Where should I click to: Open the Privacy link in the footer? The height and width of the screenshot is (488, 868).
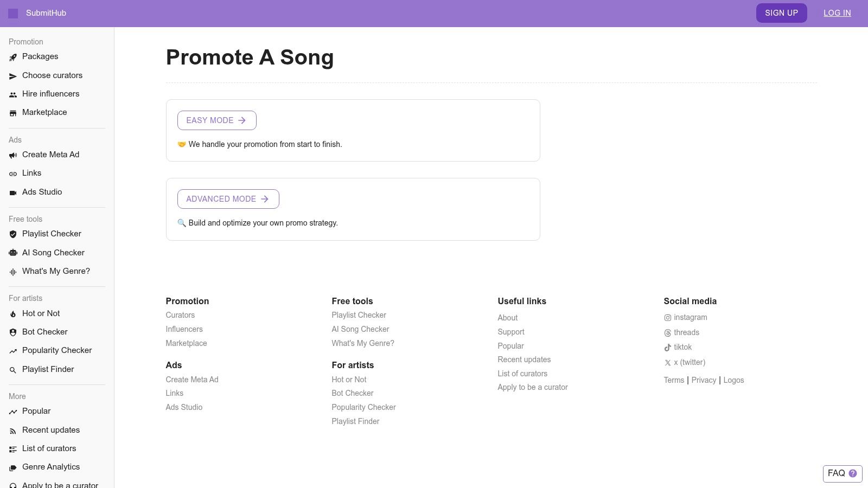pos(704,380)
